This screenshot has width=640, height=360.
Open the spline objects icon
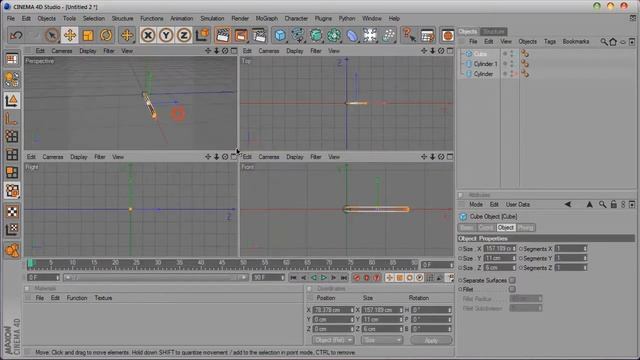coord(298,36)
